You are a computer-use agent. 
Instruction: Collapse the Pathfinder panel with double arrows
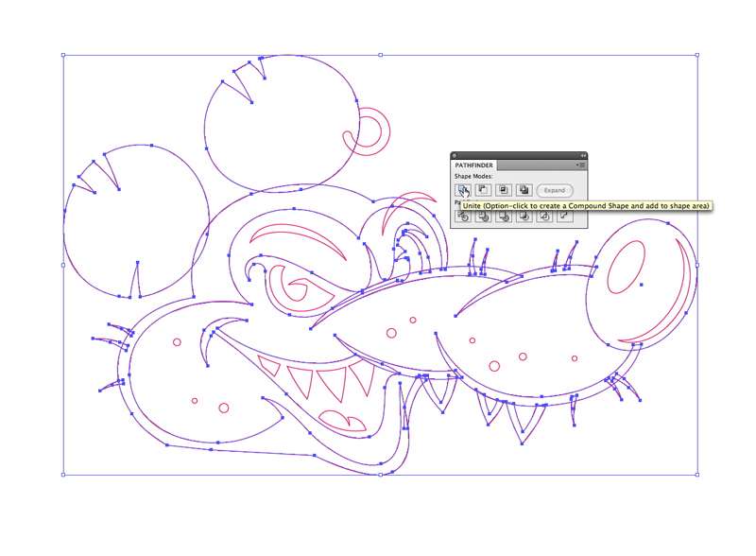(583, 155)
